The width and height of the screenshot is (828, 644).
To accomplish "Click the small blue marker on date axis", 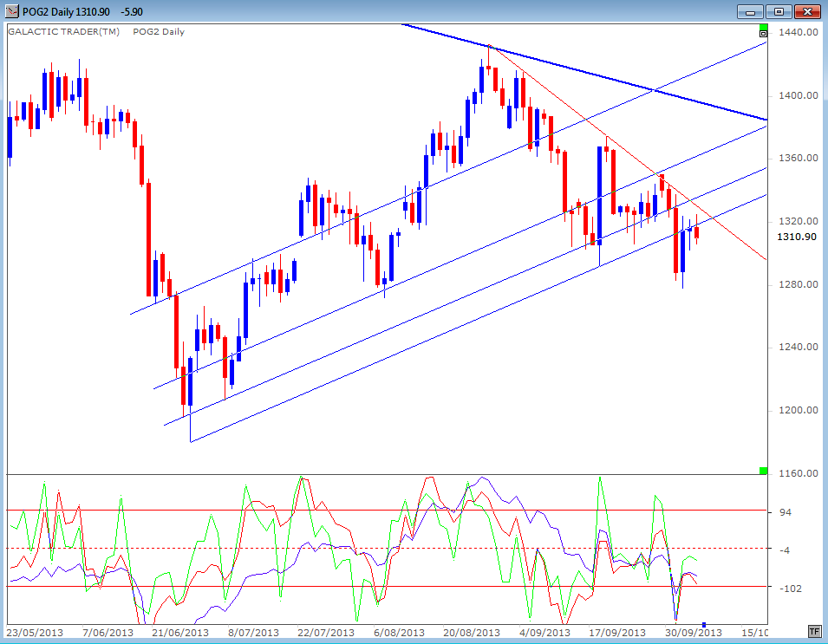I will (x=704, y=625).
